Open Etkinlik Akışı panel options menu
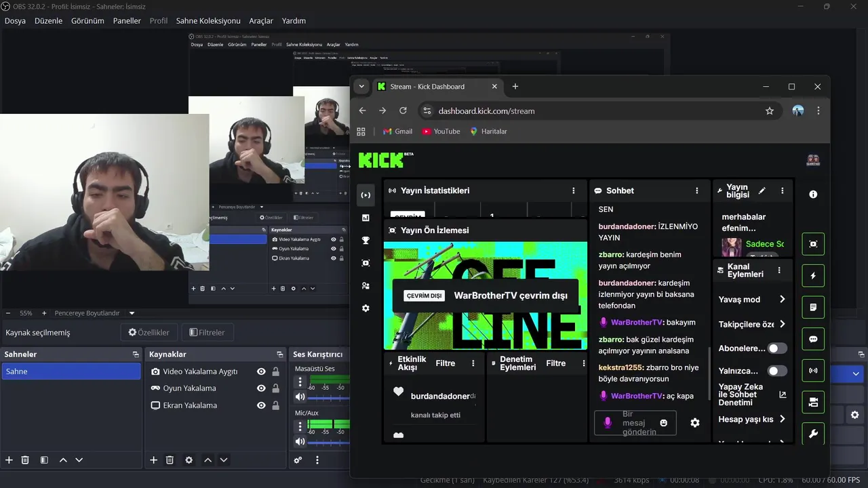 coord(473,363)
